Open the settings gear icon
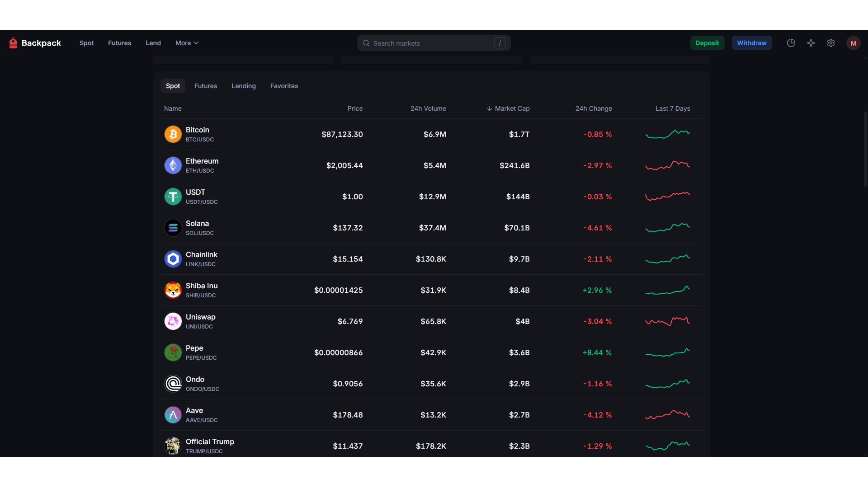This screenshot has width=868, height=488. click(x=831, y=43)
